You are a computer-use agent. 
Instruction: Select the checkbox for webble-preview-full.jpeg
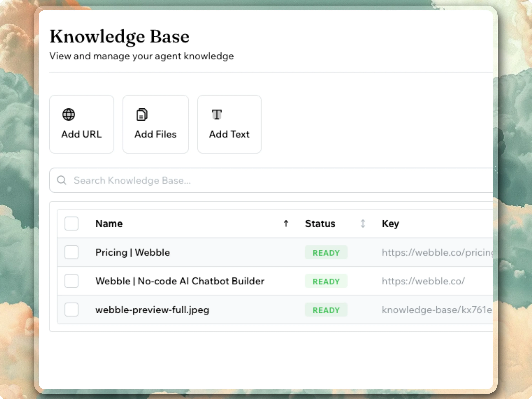point(71,310)
